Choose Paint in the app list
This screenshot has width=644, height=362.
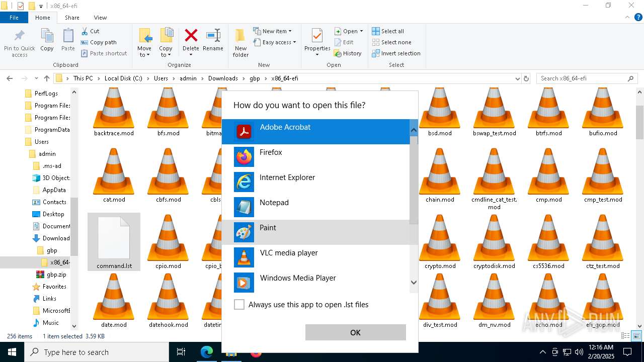click(x=315, y=232)
